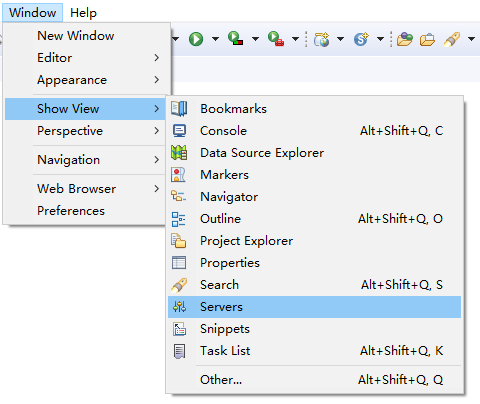Select Show View menu entry
Image resolution: width=480 pixels, height=404 pixels.
click(x=85, y=109)
